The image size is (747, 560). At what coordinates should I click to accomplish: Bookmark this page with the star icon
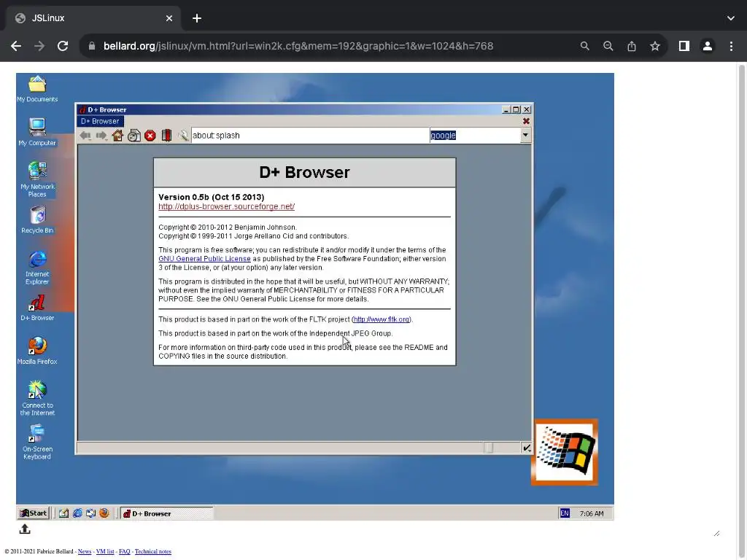[655, 46]
